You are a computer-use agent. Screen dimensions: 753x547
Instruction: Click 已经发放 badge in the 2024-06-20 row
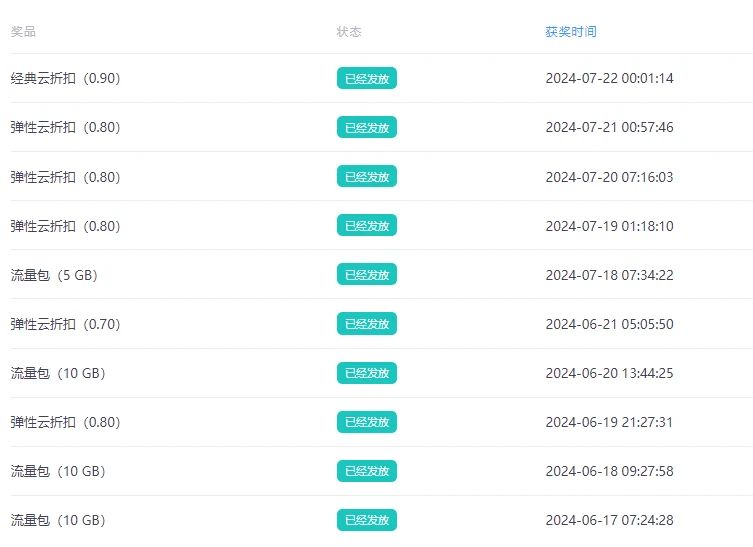coord(367,373)
